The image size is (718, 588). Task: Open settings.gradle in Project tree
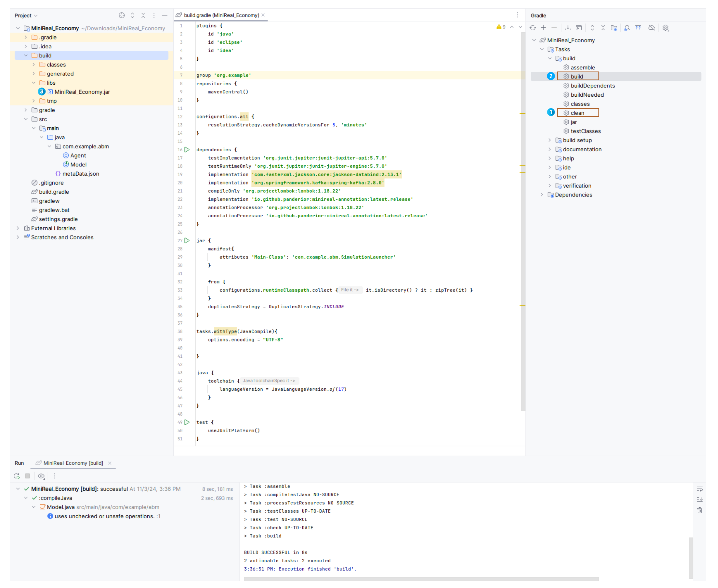pyautogui.click(x=55, y=219)
